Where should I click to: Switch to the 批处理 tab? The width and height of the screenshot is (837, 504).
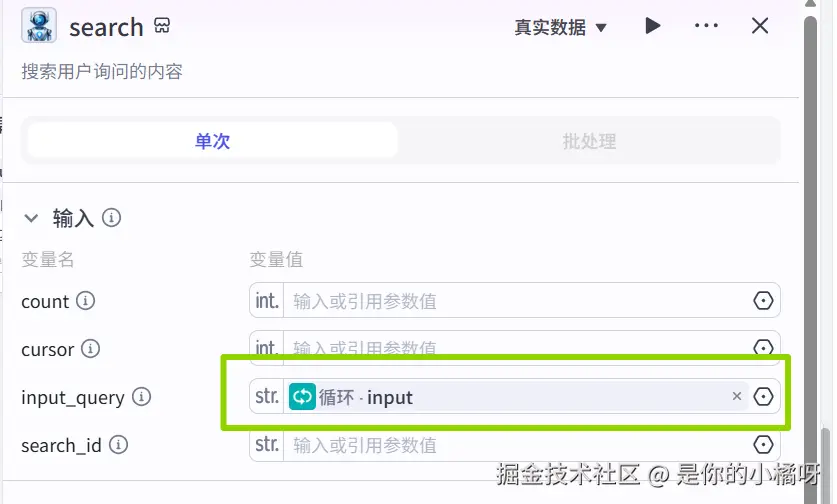(589, 141)
